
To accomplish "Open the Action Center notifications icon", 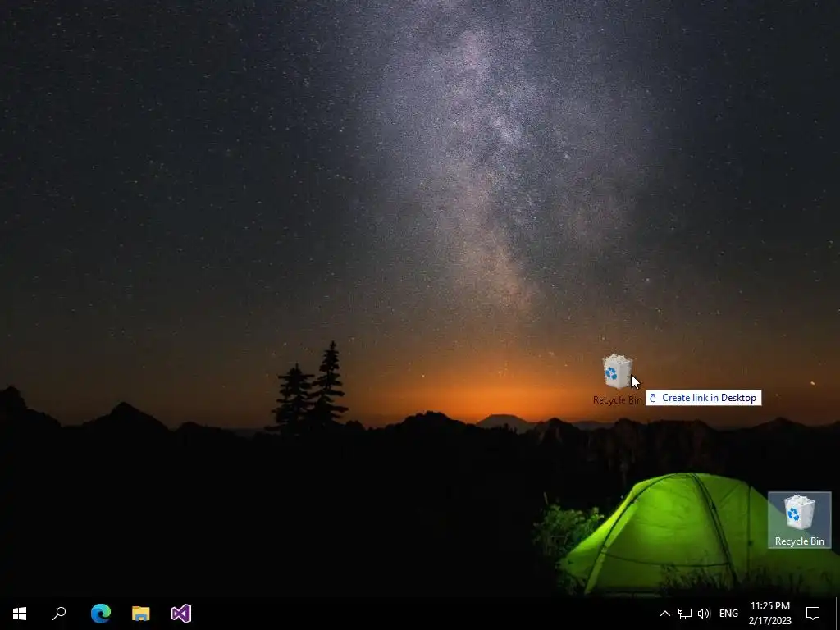I will coord(813,614).
